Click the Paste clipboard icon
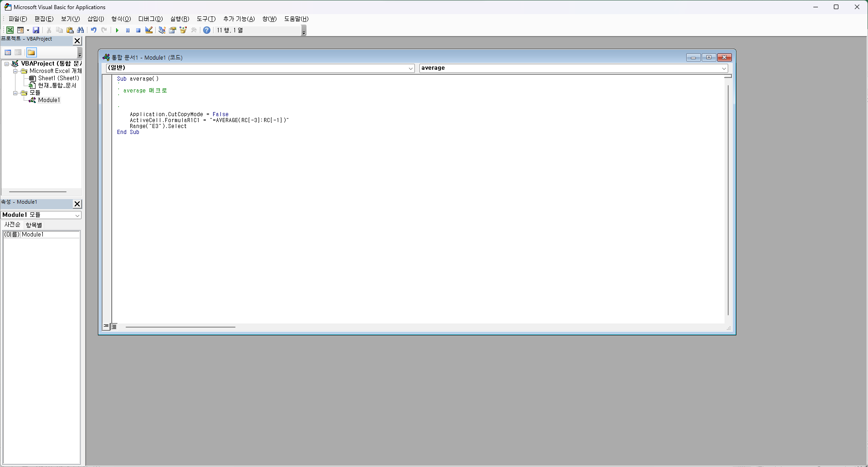 click(70, 30)
